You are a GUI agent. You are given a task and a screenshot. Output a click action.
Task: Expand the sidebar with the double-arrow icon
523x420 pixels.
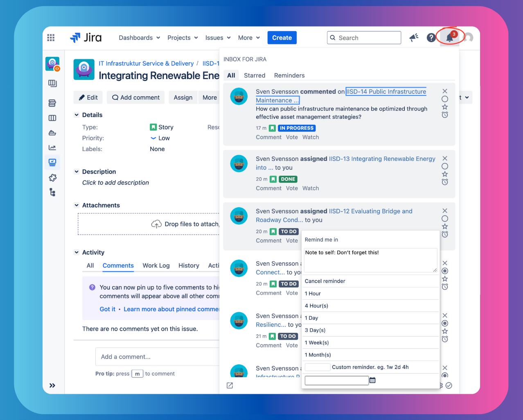[52, 385]
